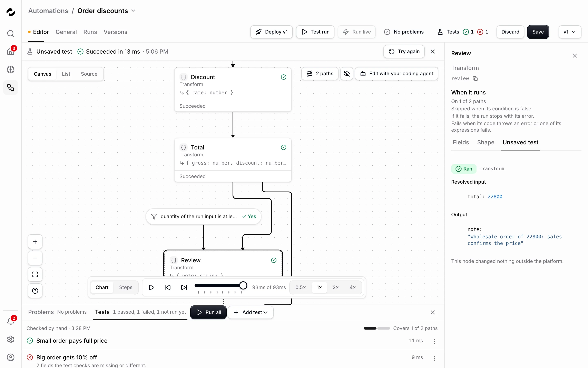Open the search icon in sidebar
The width and height of the screenshot is (588, 368).
[x=10, y=33]
